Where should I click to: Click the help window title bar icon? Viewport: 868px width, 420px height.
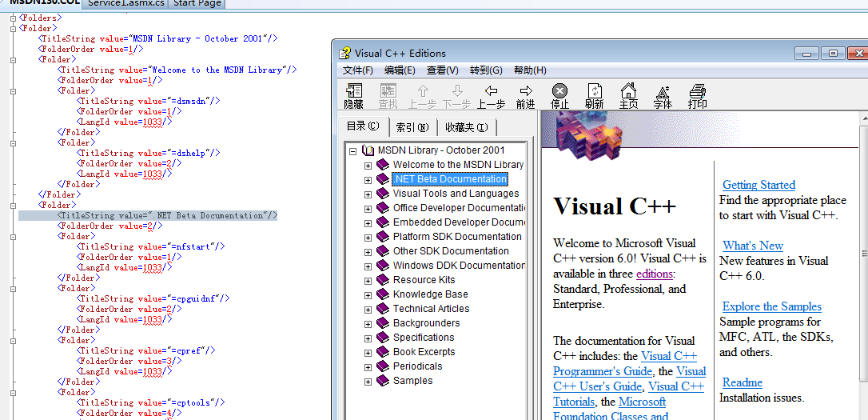coord(344,53)
